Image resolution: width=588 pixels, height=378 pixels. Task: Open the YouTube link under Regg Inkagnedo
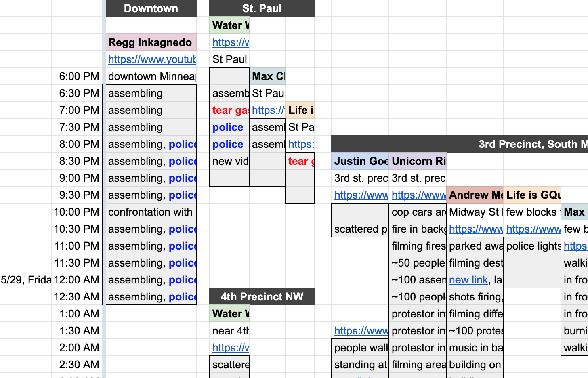point(152,59)
